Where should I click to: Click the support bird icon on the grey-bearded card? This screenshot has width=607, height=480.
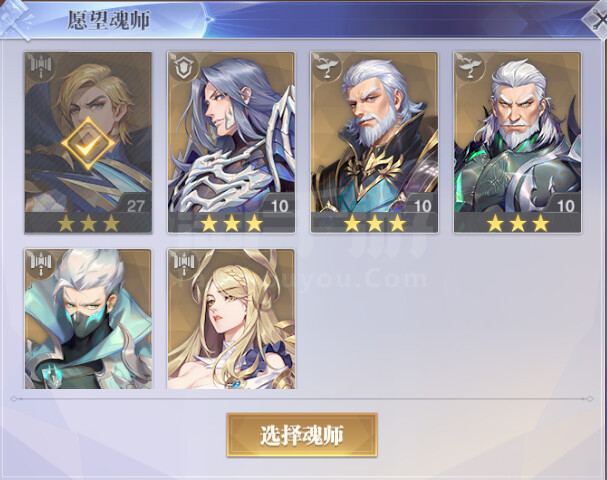coord(328,67)
